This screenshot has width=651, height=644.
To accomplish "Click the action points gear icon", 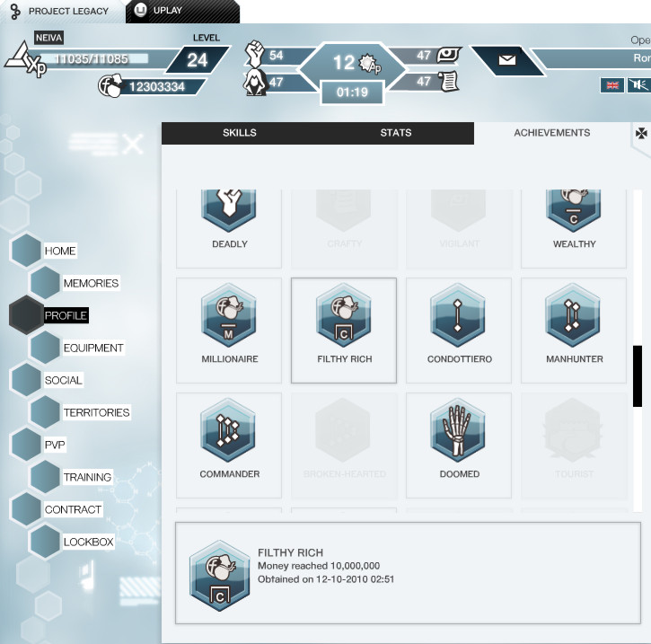I will tap(370, 64).
